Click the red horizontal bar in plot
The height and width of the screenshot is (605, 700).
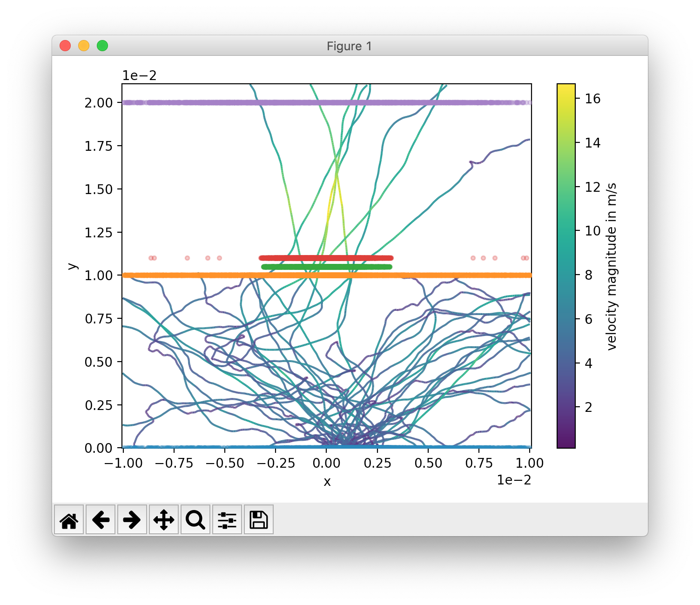click(326, 258)
